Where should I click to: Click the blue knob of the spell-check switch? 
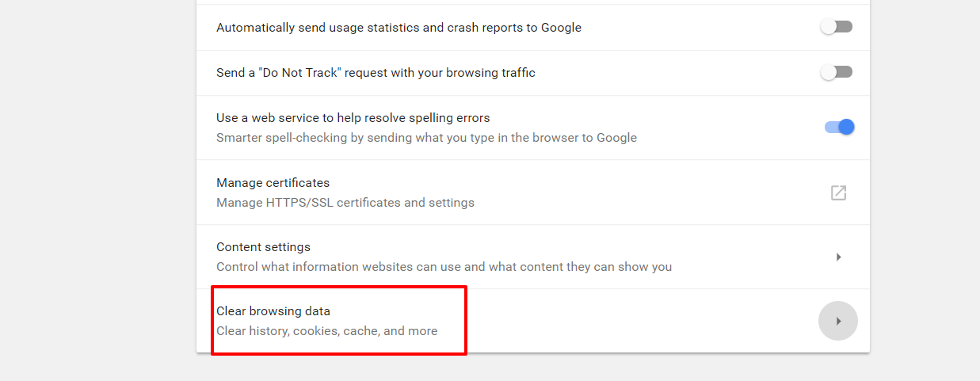coord(846,127)
